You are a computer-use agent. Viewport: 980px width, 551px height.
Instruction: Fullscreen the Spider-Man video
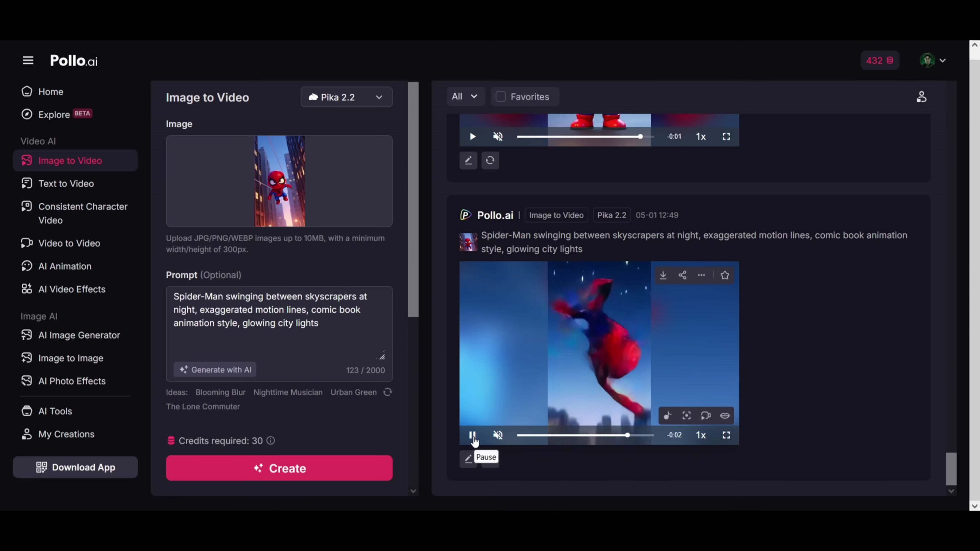[x=727, y=435]
